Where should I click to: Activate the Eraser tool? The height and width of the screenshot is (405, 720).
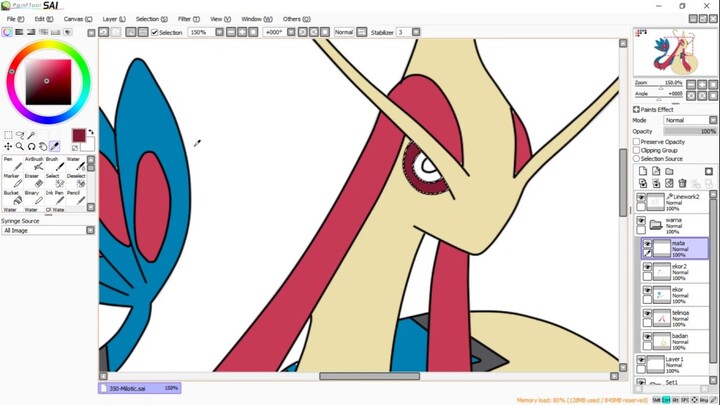click(x=34, y=180)
